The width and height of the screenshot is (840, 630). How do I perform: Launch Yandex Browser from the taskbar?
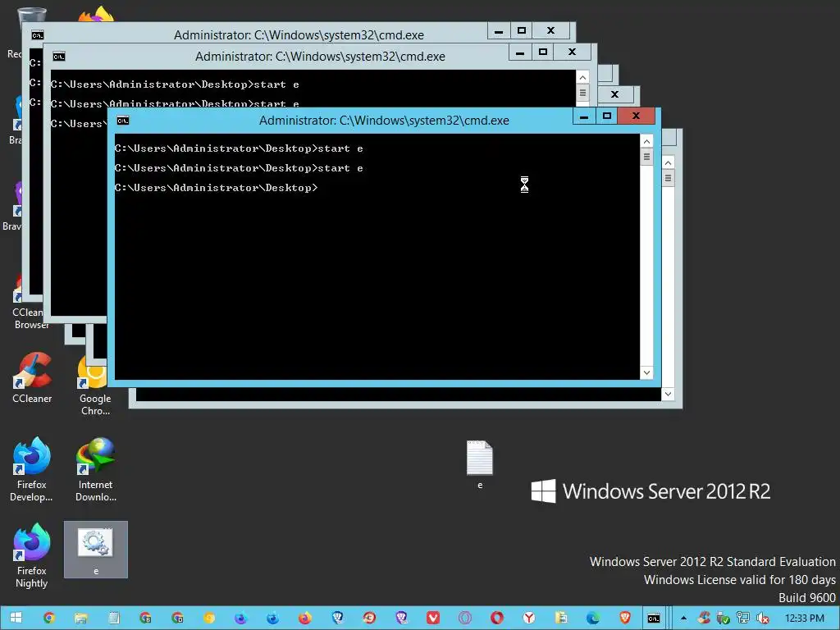pos(529,619)
